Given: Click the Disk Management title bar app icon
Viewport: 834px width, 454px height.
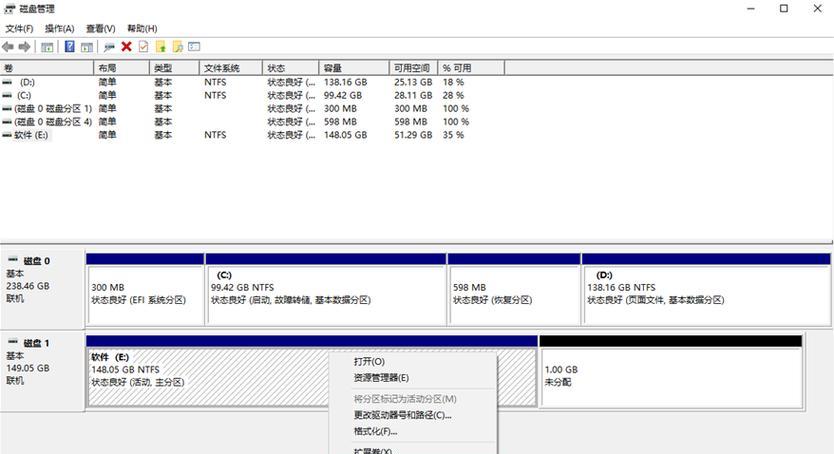Looking at the screenshot, I should (x=9, y=9).
